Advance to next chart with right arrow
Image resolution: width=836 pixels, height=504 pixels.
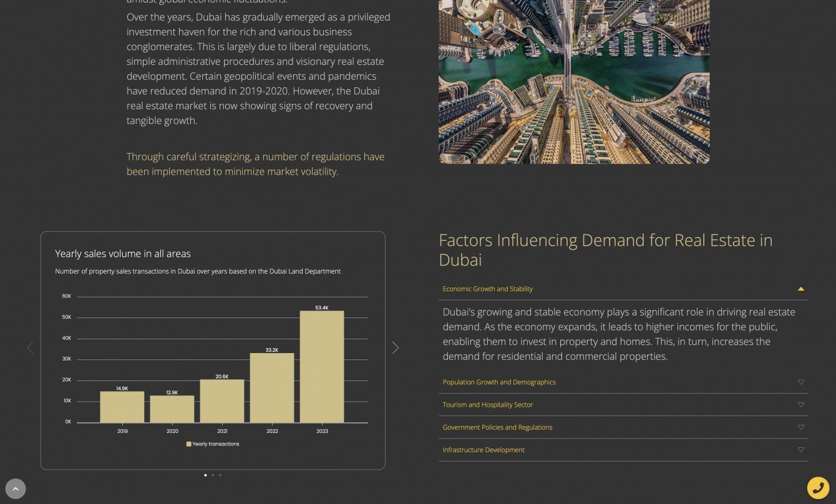point(395,348)
